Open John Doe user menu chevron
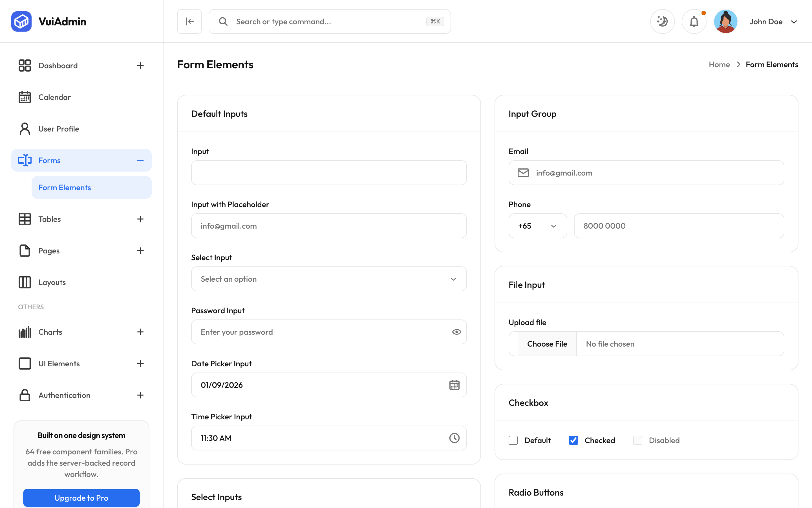This screenshot has width=812, height=508. pyautogui.click(x=794, y=22)
